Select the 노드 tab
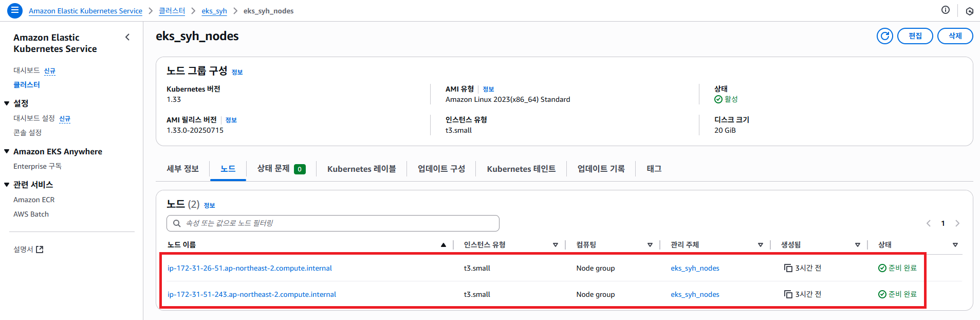980x320 pixels. click(228, 169)
